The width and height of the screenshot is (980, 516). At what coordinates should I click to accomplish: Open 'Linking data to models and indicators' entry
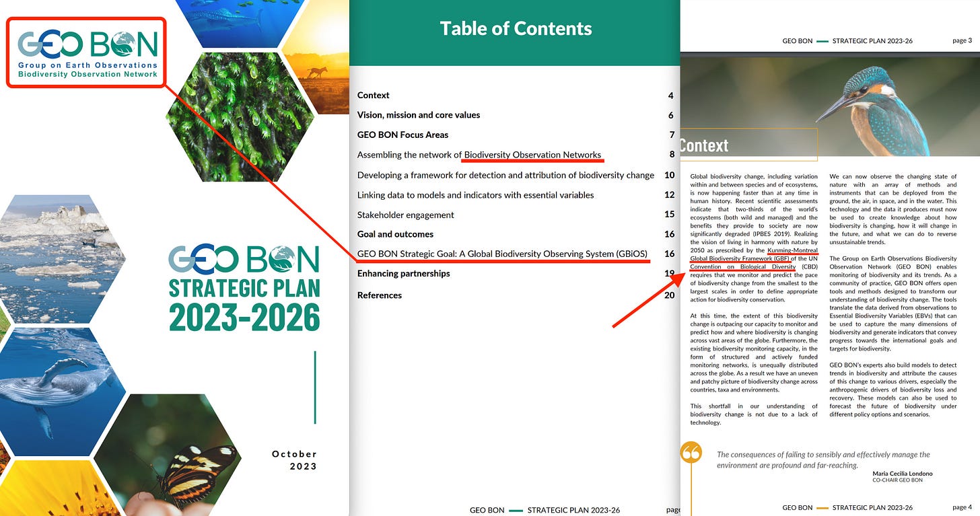pos(475,195)
